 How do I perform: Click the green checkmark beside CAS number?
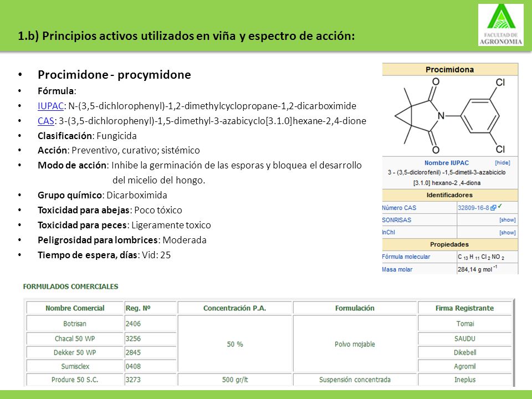[x=500, y=206]
